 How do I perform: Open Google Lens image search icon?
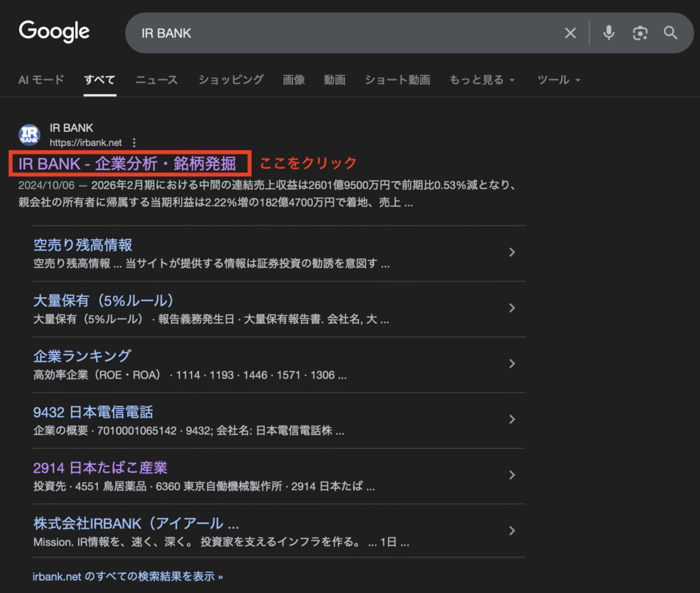[640, 33]
